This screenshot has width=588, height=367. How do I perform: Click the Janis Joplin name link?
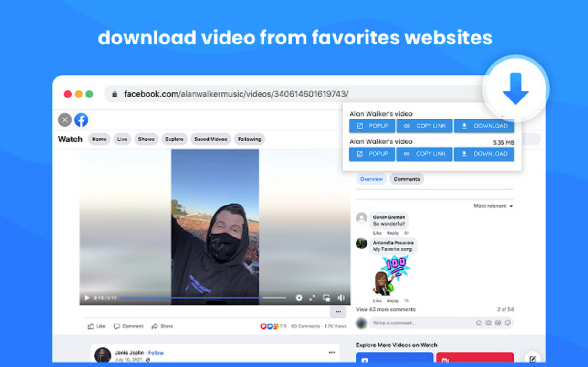(x=129, y=353)
